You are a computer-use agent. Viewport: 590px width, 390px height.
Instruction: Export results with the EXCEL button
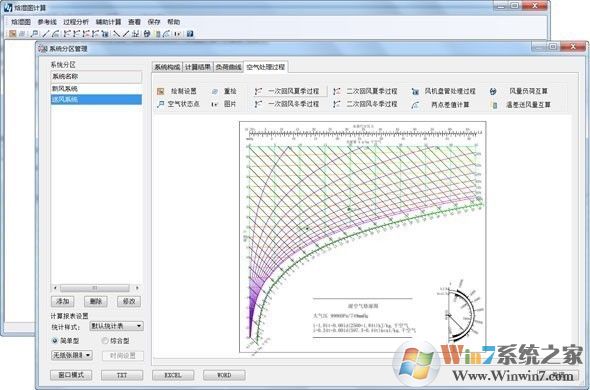pyautogui.click(x=173, y=375)
